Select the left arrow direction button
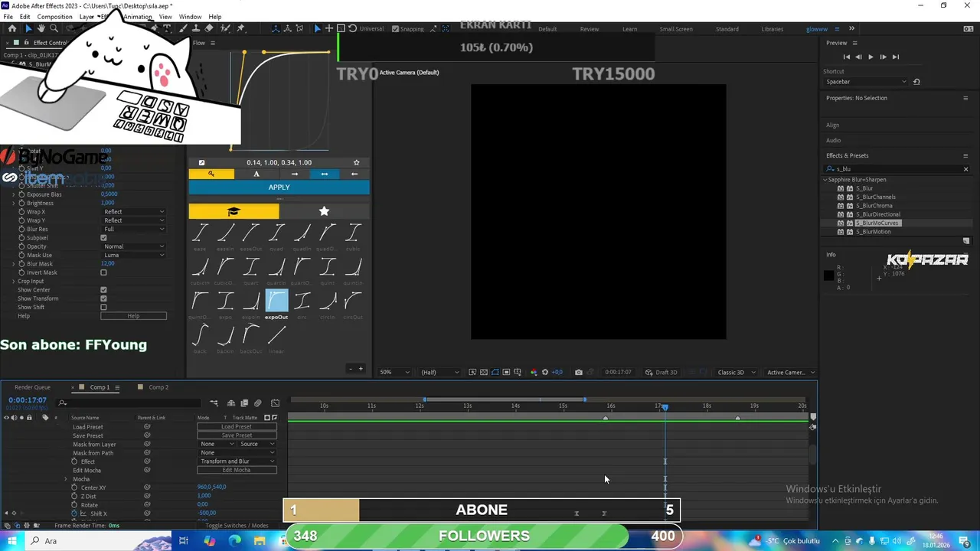Viewport: 980px width, 551px height. [354, 174]
